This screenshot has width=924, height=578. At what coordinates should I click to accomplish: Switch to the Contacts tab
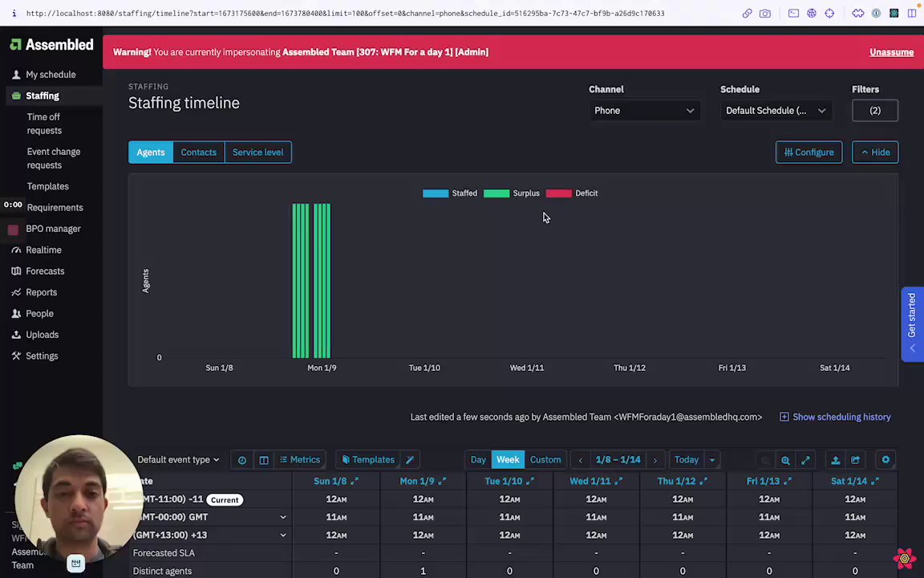click(199, 153)
